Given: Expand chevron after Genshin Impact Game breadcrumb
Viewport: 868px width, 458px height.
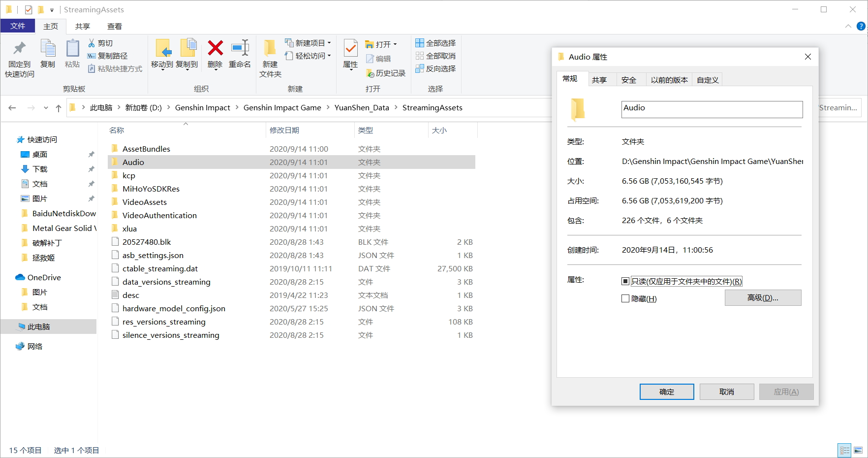Looking at the screenshot, I should (328, 107).
